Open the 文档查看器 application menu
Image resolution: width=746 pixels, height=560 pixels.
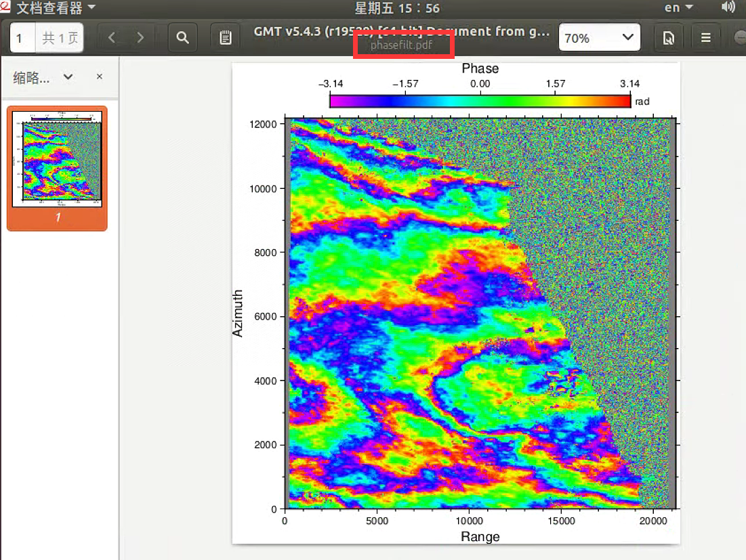(56, 7)
